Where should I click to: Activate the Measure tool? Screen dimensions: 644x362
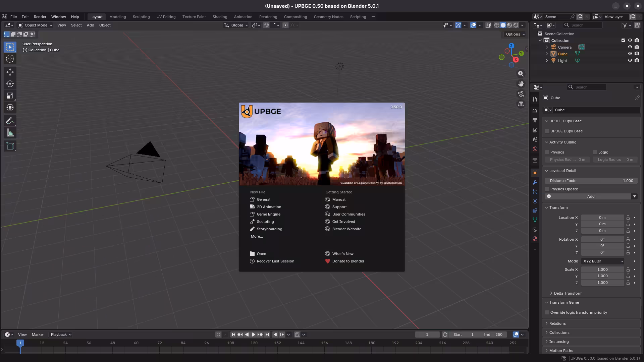point(10,132)
